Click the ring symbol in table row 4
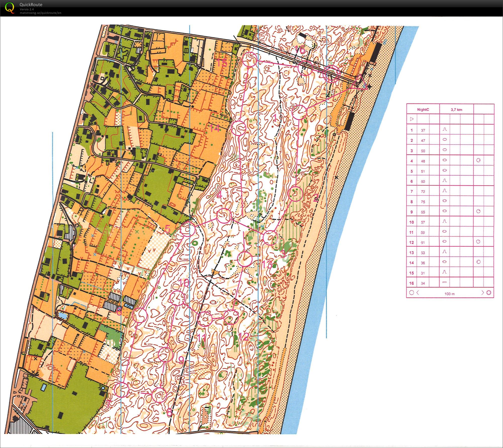 pos(478,160)
